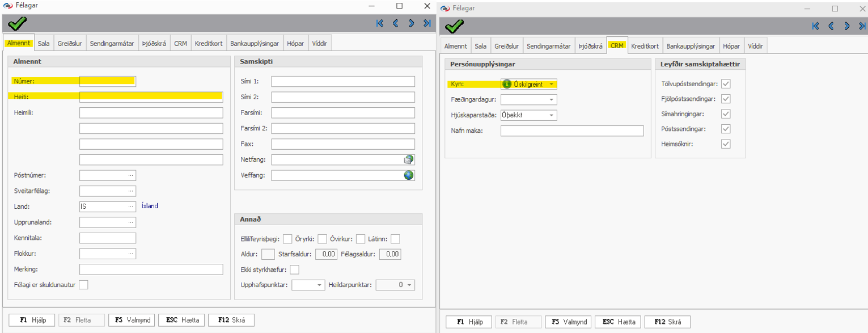
Task: Click the green checkmark in the right window
Action: point(454,26)
